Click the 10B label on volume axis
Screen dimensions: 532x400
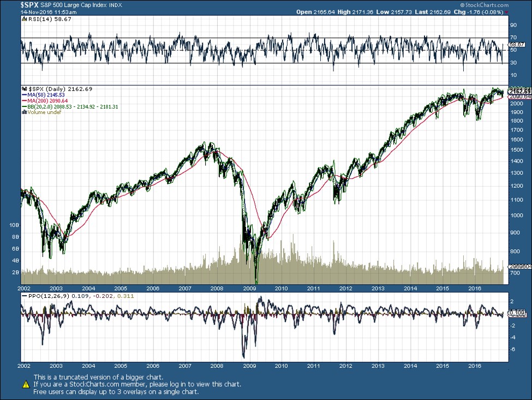[14, 225]
